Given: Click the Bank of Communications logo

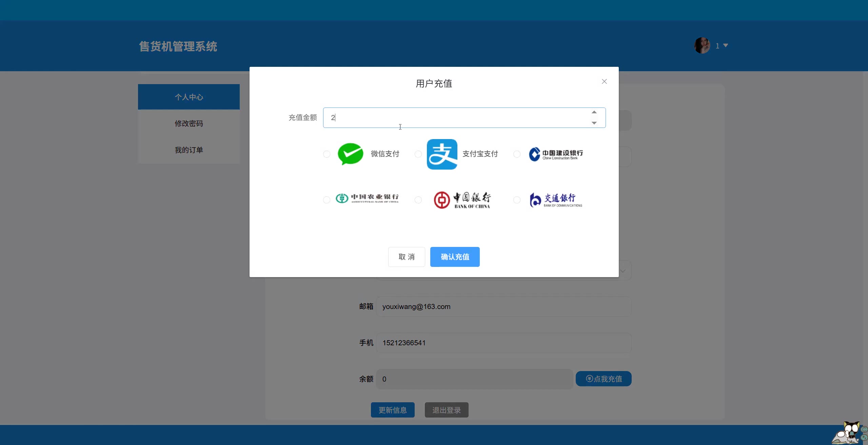Looking at the screenshot, I should pyautogui.click(x=555, y=200).
